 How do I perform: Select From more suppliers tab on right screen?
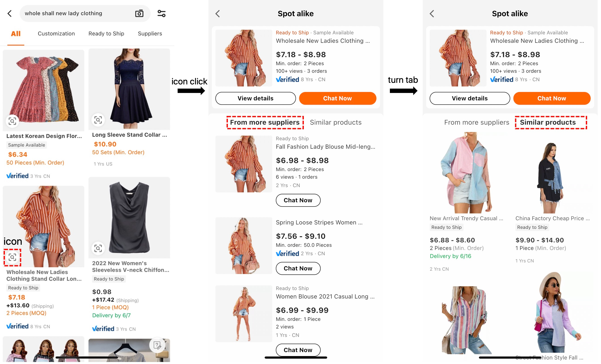pyautogui.click(x=477, y=122)
